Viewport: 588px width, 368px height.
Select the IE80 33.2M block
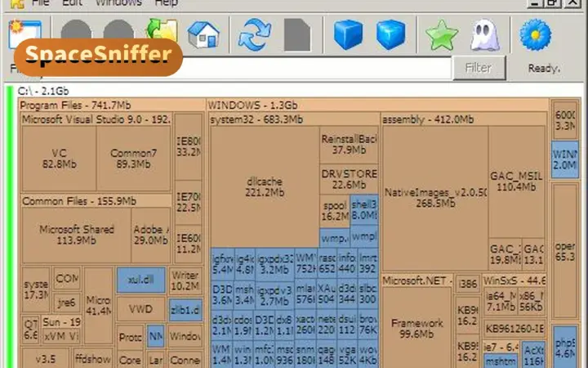[x=189, y=146]
